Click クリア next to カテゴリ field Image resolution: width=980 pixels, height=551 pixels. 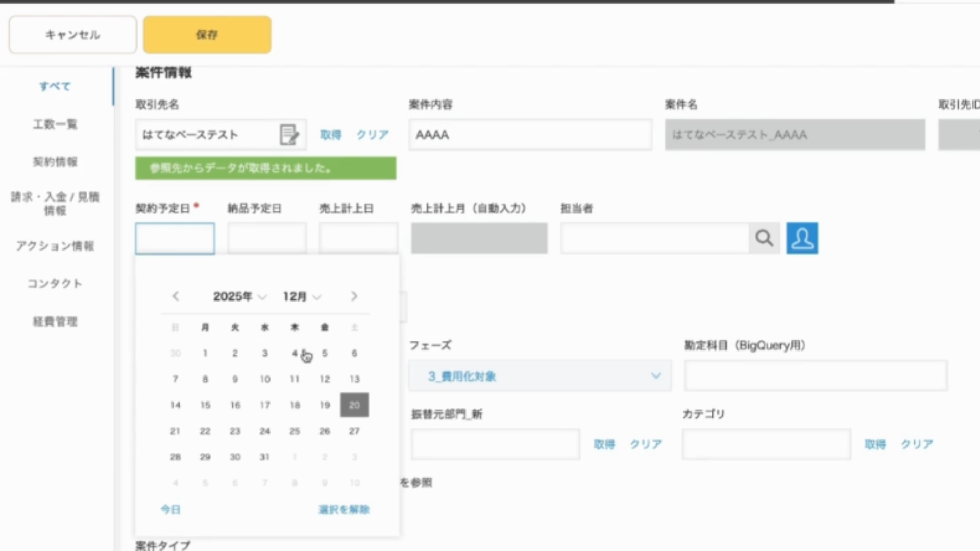tap(916, 444)
